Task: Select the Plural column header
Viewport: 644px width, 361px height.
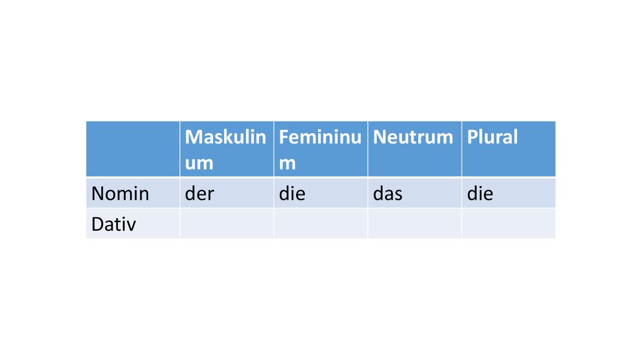Action: (x=508, y=149)
